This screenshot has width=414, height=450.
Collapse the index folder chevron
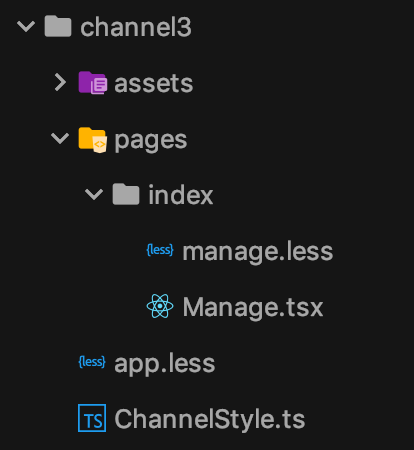pyautogui.click(x=94, y=194)
